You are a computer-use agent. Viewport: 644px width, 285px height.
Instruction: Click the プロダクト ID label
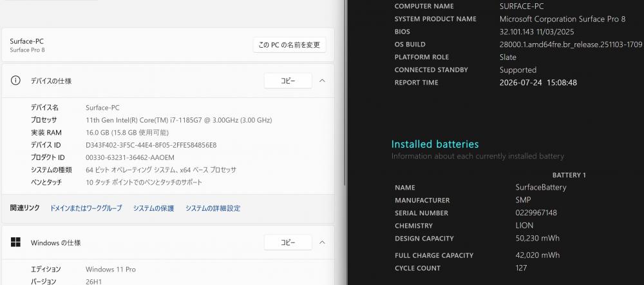click(48, 157)
